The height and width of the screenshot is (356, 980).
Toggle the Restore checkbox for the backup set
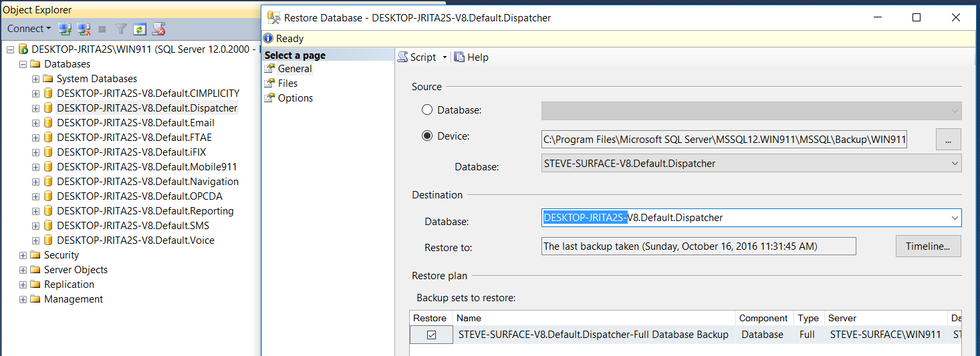(x=431, y=335)
